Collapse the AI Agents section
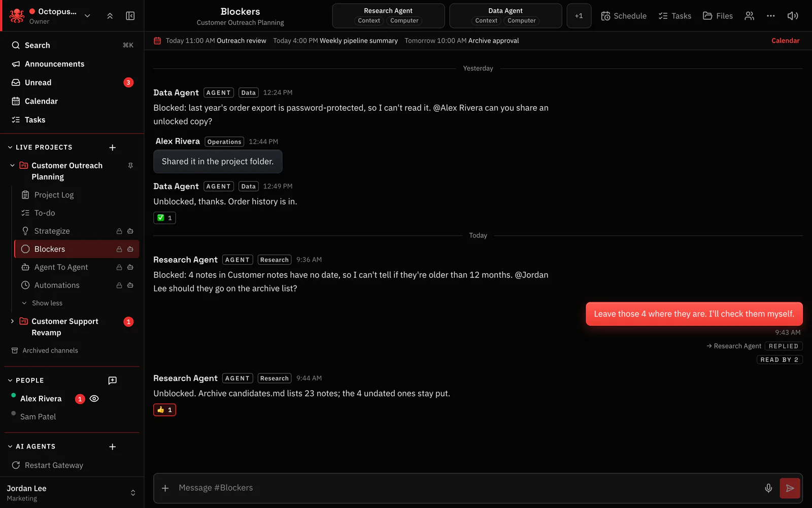The height and width of the screenshot is (508, 812). point(10,447)
